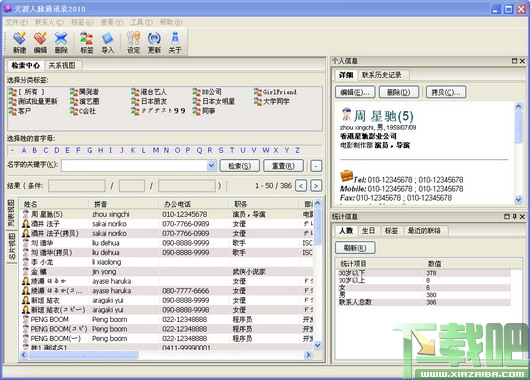The width and height of the screenshot is (530, 380).
Task: Select the BB公司 category tag
Action: point(207,92)
